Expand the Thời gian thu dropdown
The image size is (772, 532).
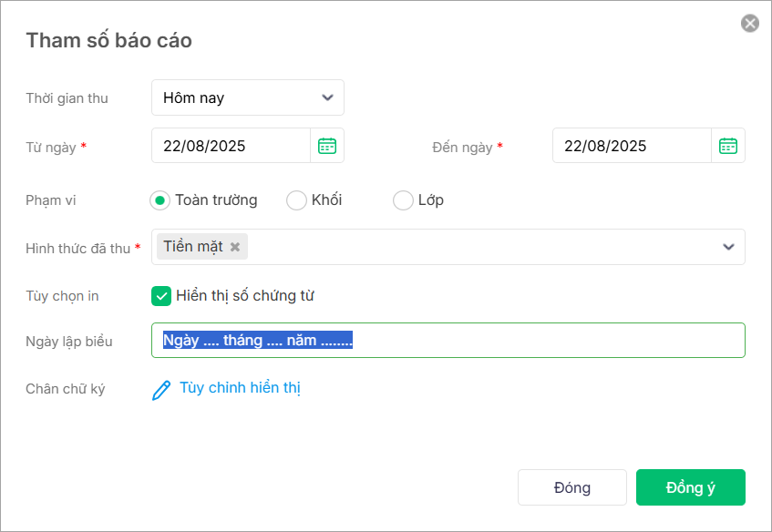click(x=327, y=97)
